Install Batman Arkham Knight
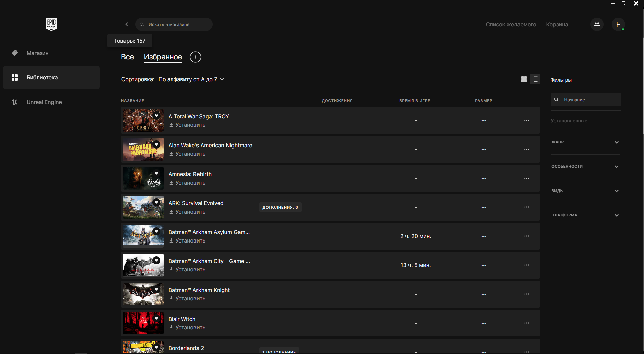 click(x=187, y=299)
